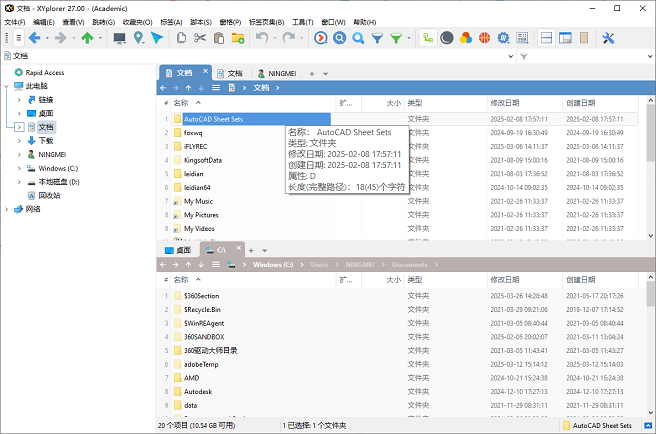Open the wrench configuration tool icon
This screenshot has width=656, height=434.
608,38
